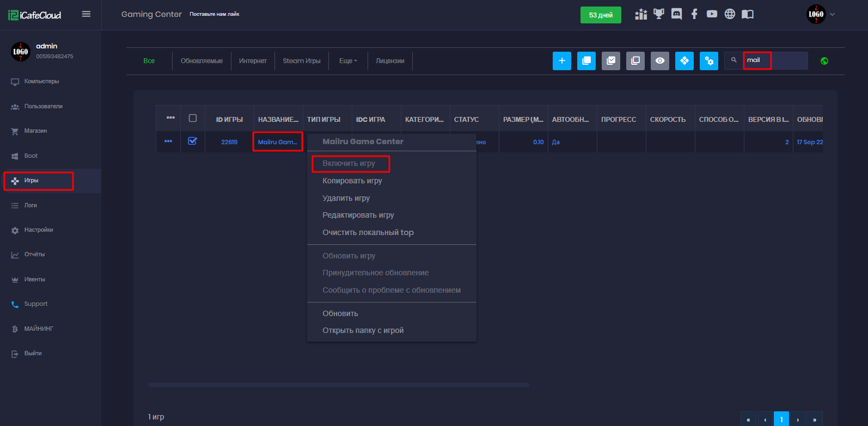
Task: Open Игры in the sidebar
Action: point(31,181)
